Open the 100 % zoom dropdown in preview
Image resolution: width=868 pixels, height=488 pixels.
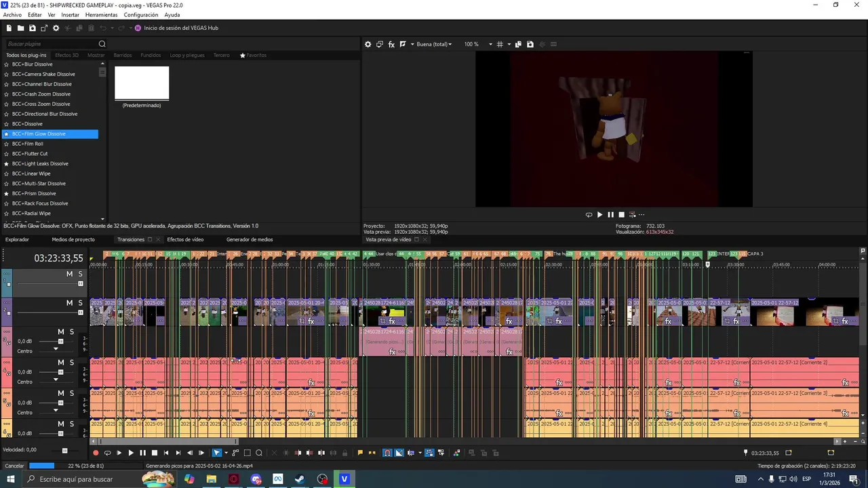(478, 44)
